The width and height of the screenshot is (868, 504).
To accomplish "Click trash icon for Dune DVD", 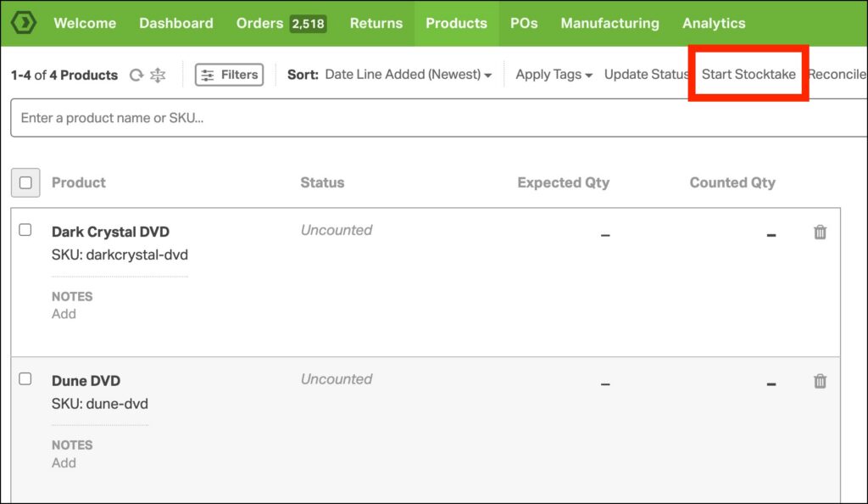I will coord(820,382).
